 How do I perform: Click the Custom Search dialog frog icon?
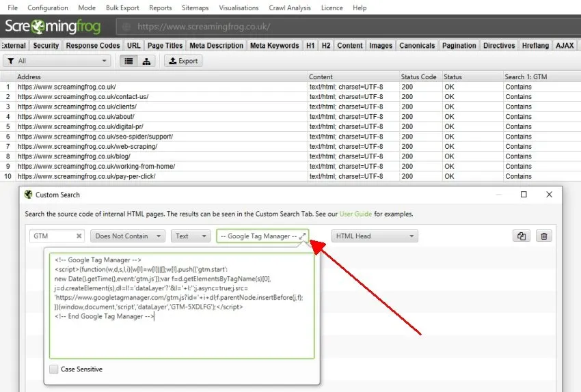tap(28, 195)
